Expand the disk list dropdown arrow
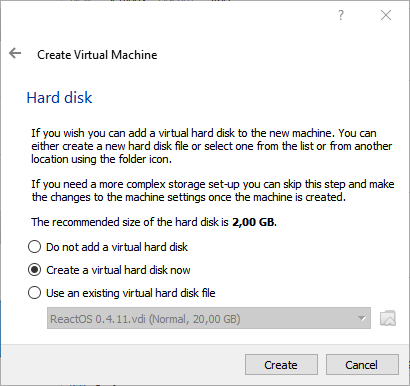This screenshot has height=386, width=410. 362,319
